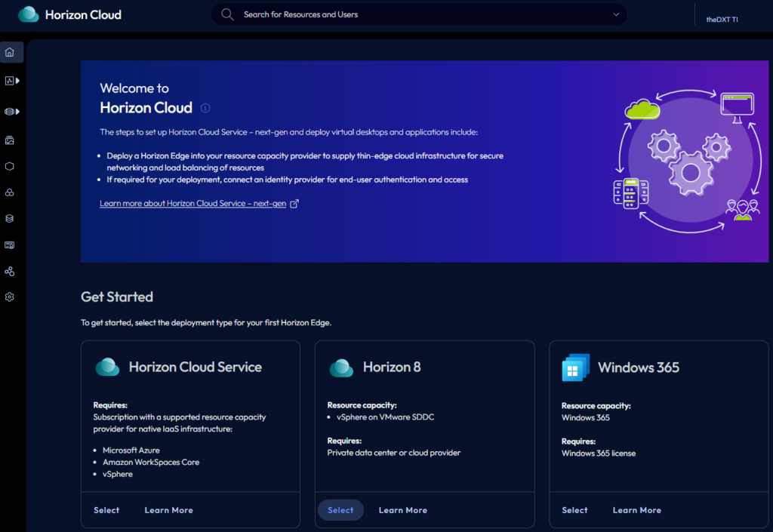The width and height of the screenshot is (773, 532).
Task: Open the connected nodes sidebar icon
Action: click(9, 272)
